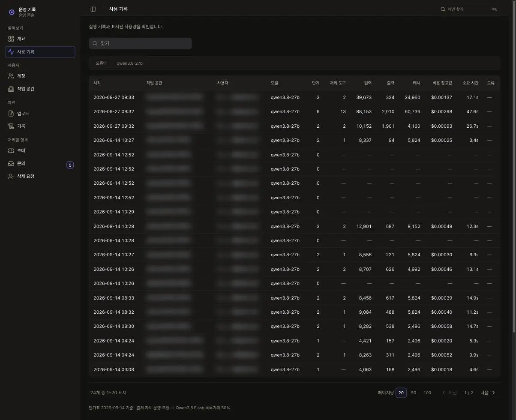Open 문의 inbox icon
This screenshot has height=420, width=516.
coord(11,163)
